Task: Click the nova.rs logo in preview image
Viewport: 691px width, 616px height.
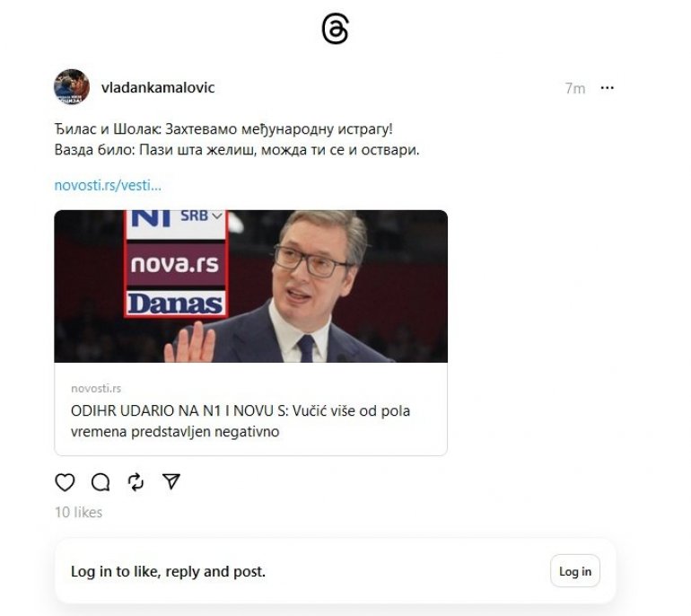Action: coord(175,264)
